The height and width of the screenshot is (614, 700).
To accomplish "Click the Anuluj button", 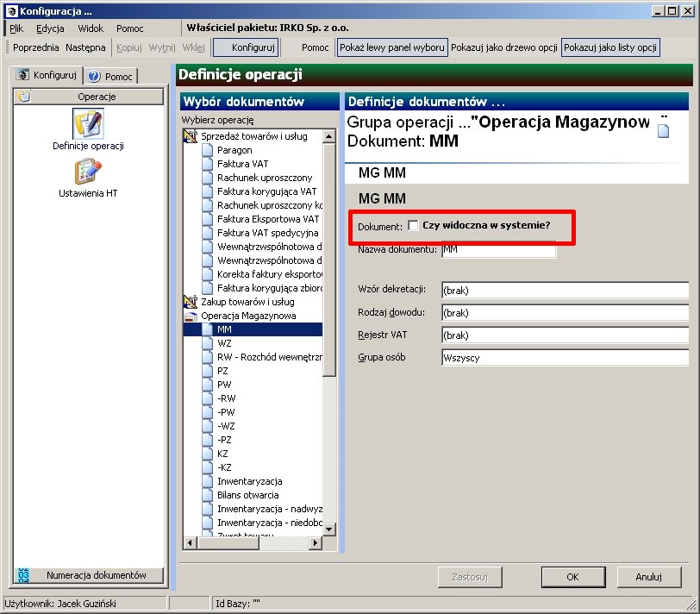I will point(648,577).
